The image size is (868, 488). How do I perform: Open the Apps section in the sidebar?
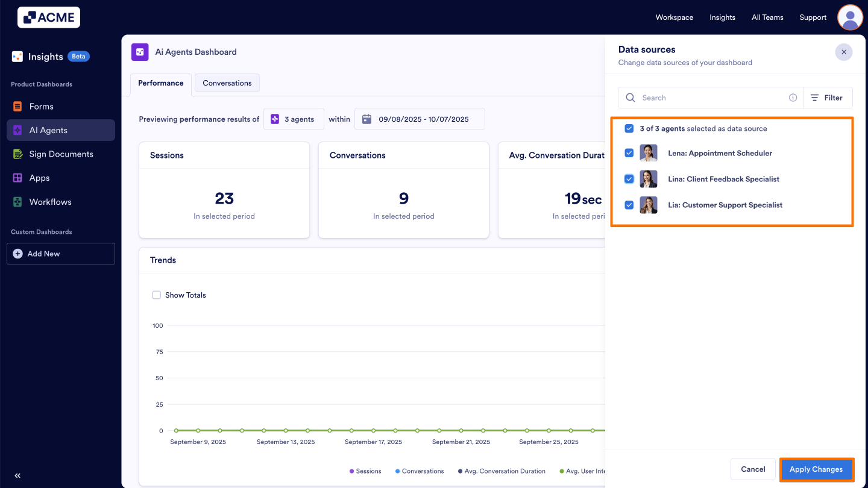(x=16, y=178)
